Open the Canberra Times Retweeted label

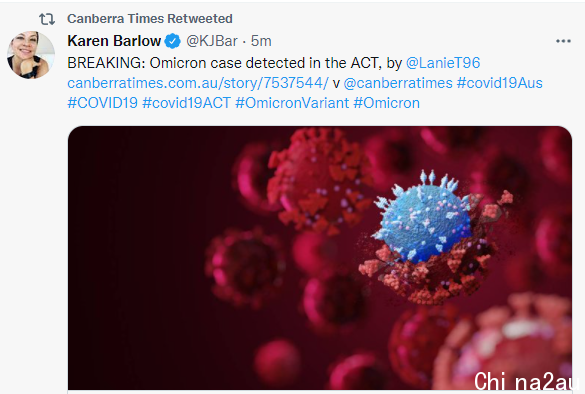pyautogui.click(x=150, y=19)
